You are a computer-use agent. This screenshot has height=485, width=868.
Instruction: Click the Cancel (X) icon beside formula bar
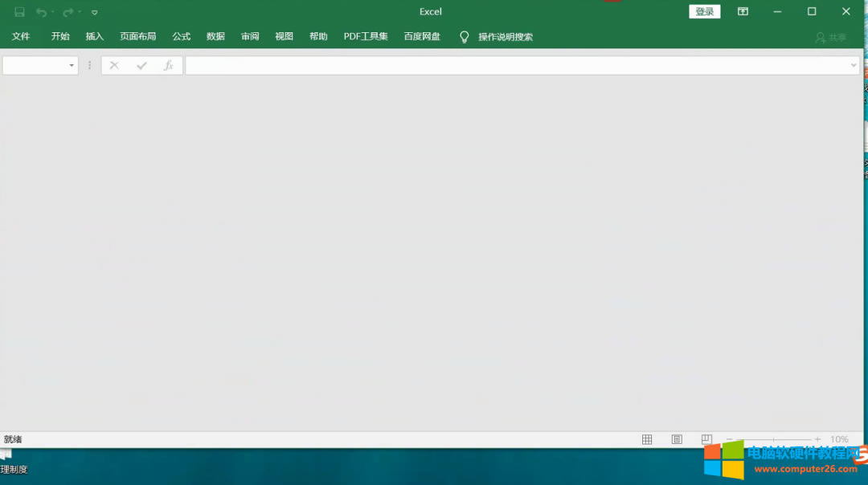click(x=114, y=65)
